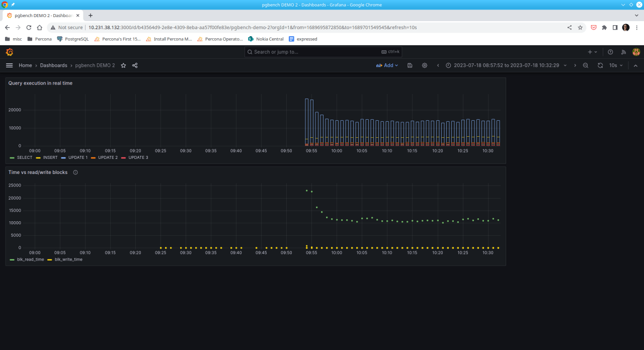Save the dashboard using the floppy disk icon
Viewport: 644px width, 350px height.
[410, 65]
